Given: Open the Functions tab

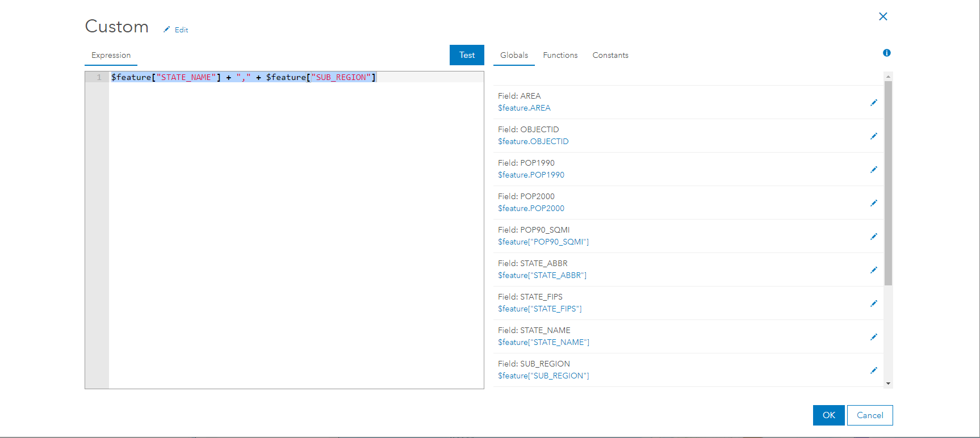Looking at the screenshot, I should pos(560,55).
